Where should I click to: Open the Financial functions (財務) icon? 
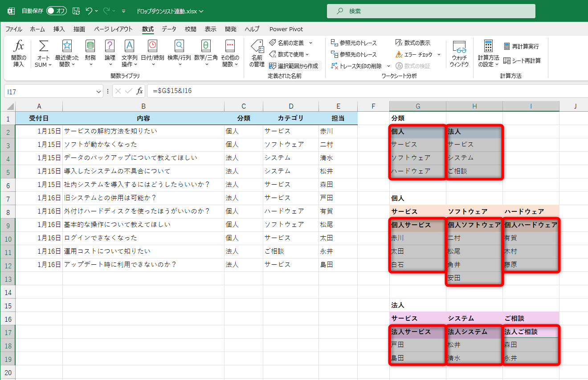point(91,53)
